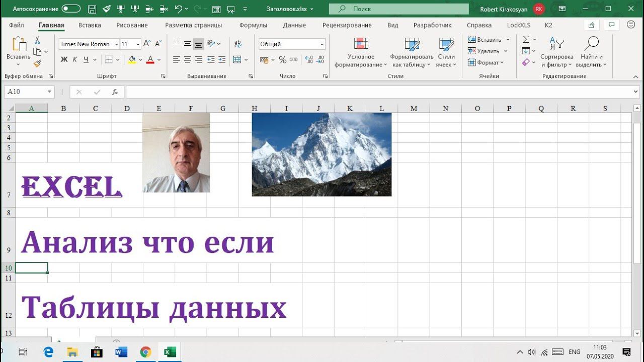Click the Name Box showing A10
Viewport: 644px width, 362px height.
[29, 92]
